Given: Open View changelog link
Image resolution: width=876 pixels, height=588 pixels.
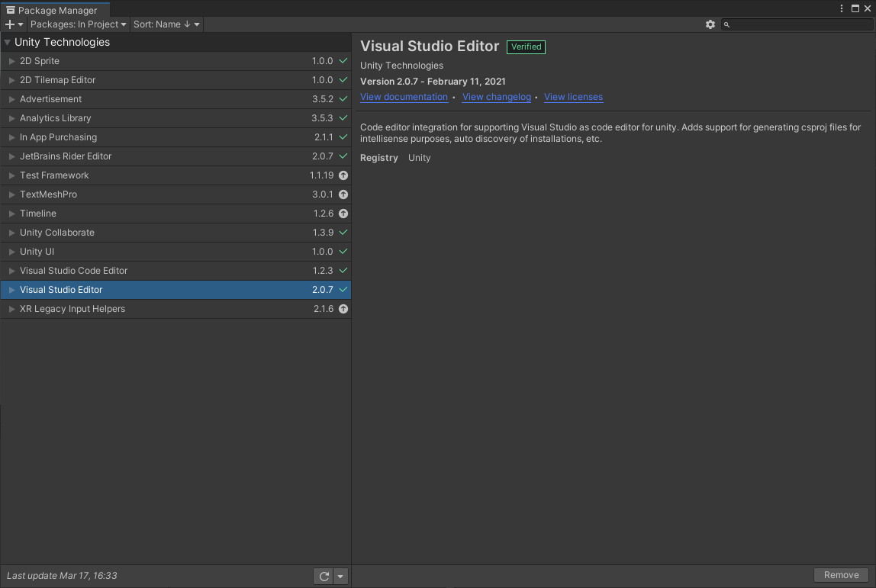Looking at the screenshot, I should (x=496, y=97).
